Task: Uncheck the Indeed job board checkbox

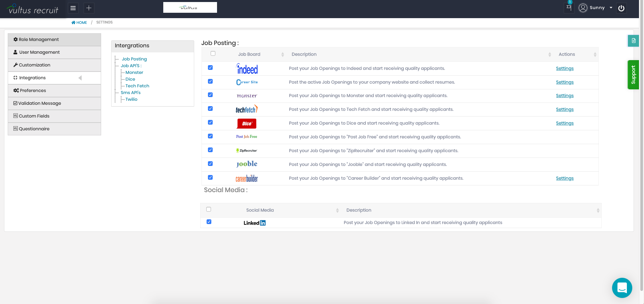Action: [210, 68]
